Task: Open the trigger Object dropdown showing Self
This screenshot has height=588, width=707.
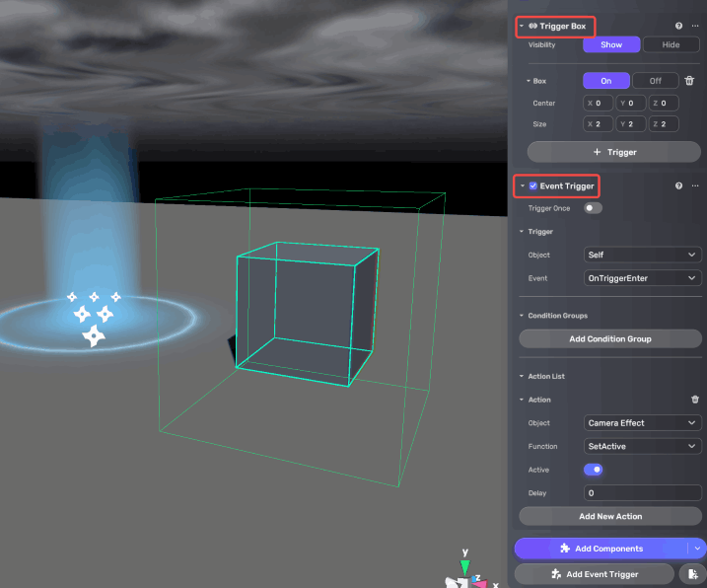Action: coord(642,255)
